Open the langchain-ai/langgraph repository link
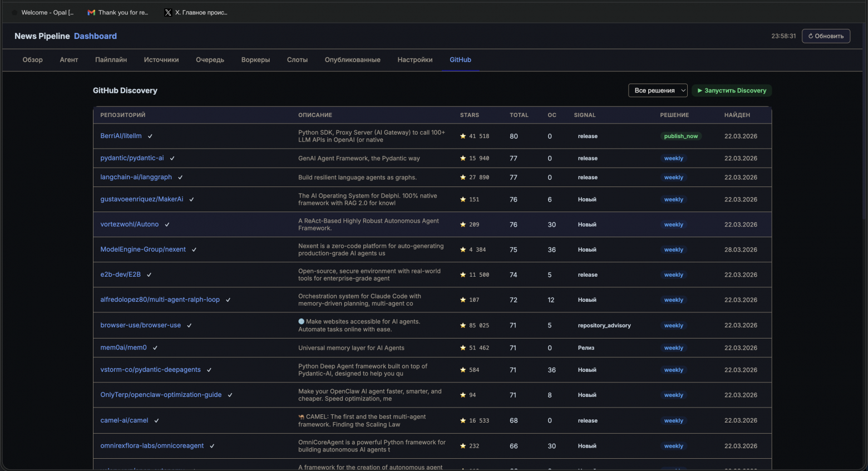Viewport: 868px width, 471px height. point(136,177)
